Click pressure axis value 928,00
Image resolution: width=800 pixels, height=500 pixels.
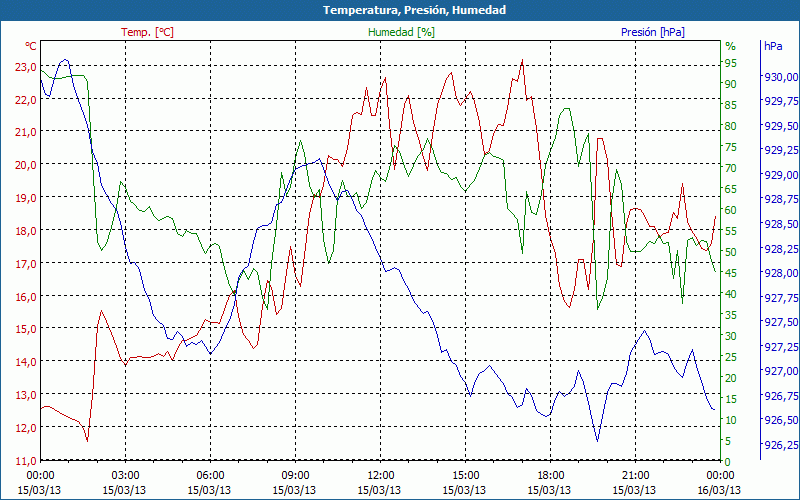(780, 273)
